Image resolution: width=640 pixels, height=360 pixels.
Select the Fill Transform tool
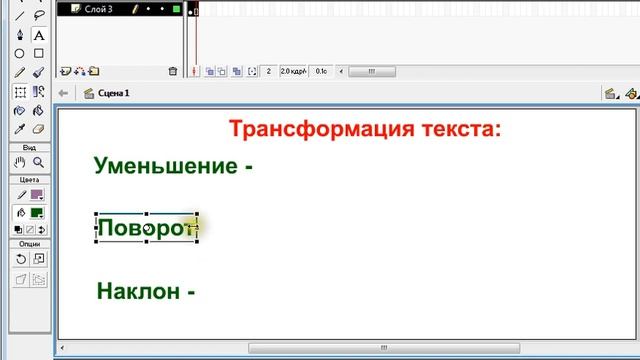[x=39, y=92]
